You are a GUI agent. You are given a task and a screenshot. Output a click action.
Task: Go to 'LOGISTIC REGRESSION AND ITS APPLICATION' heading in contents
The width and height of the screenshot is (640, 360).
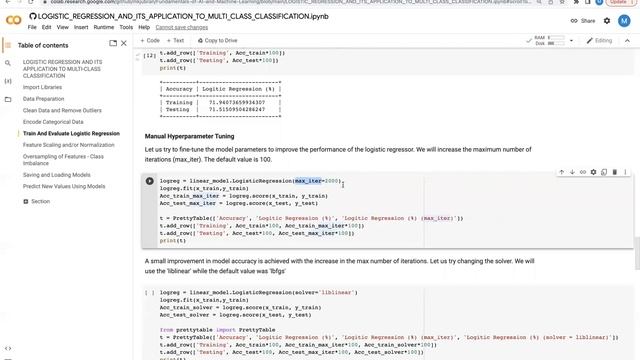62,69
